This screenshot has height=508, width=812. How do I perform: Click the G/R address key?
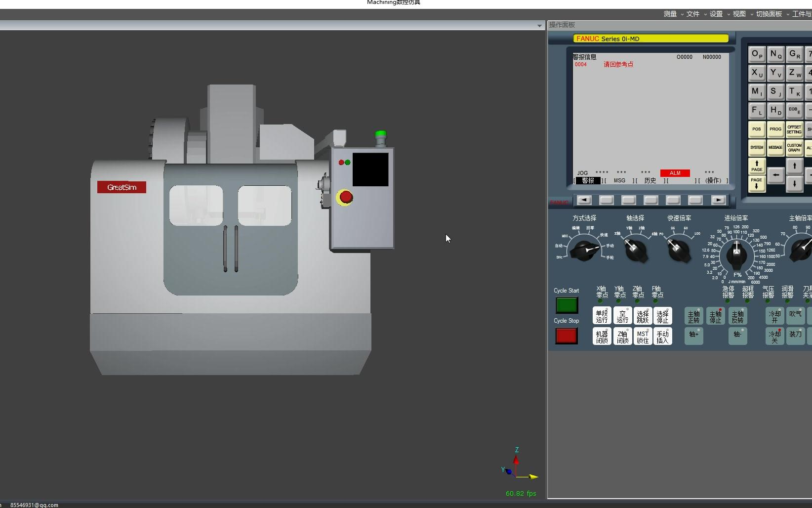(794, 54)
